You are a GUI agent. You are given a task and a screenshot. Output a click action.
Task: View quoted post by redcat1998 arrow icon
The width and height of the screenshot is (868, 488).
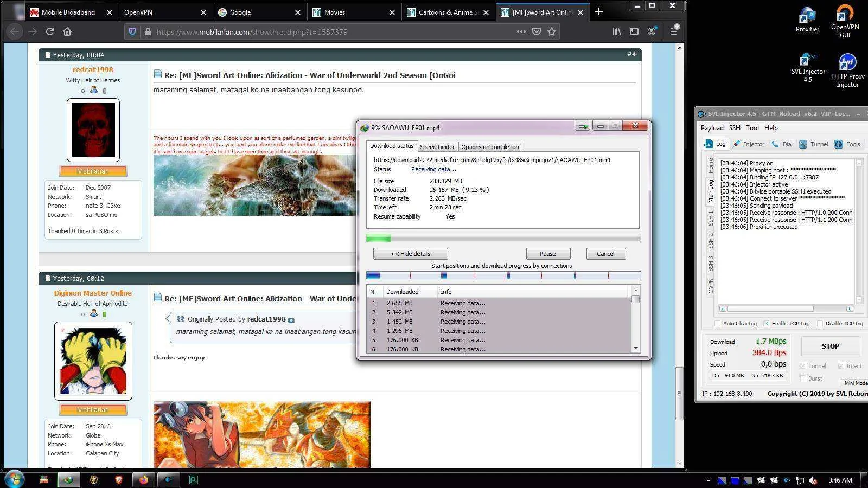[x=291, y=320]
